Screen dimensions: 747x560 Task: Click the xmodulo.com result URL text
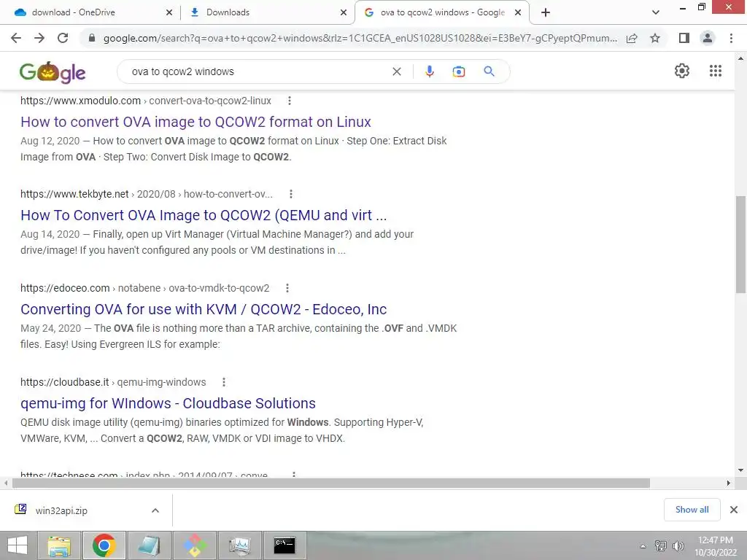click(x=146, y=101)
